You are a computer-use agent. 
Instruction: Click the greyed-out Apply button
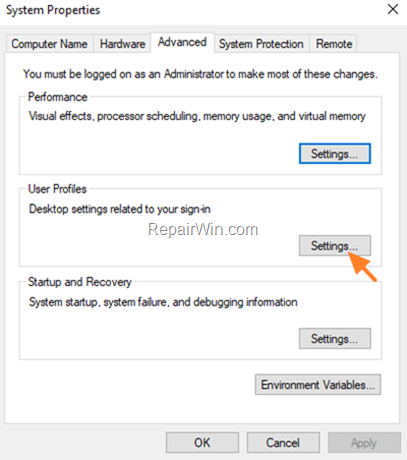[x=364, y=443]
